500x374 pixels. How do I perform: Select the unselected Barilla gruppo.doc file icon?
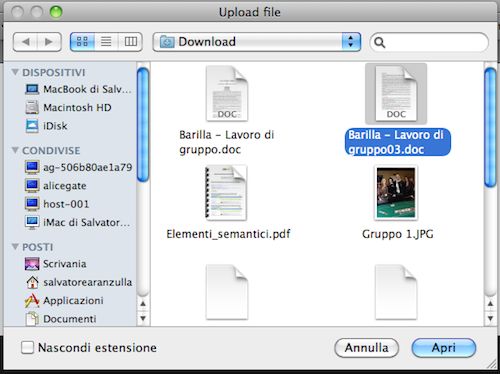(227, 93)
